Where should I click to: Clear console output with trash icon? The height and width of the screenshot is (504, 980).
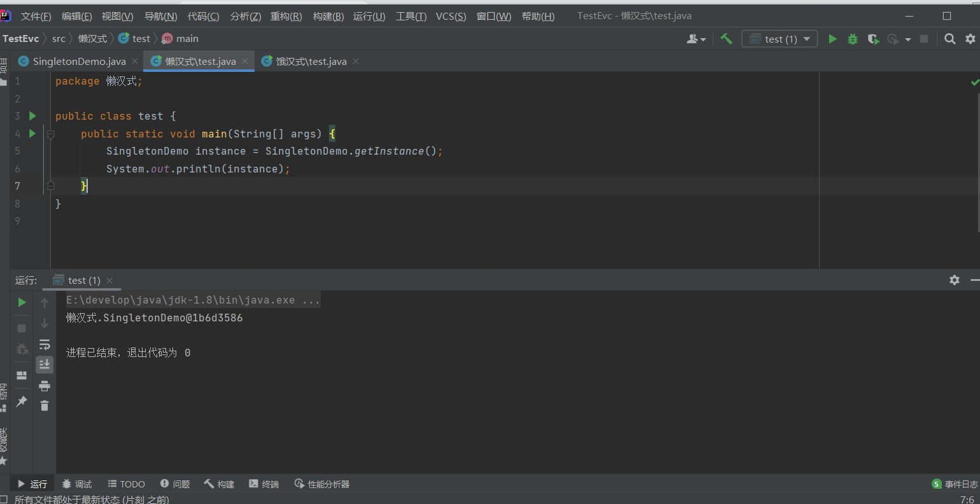coord(45,405)
